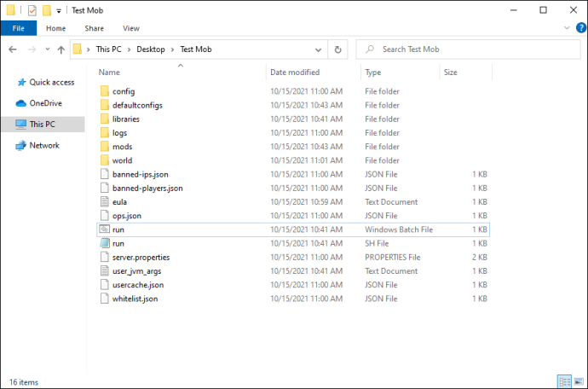Open Customize Quick Access Toolbar dropdown

pyautogui.click(x=59, y=11)
